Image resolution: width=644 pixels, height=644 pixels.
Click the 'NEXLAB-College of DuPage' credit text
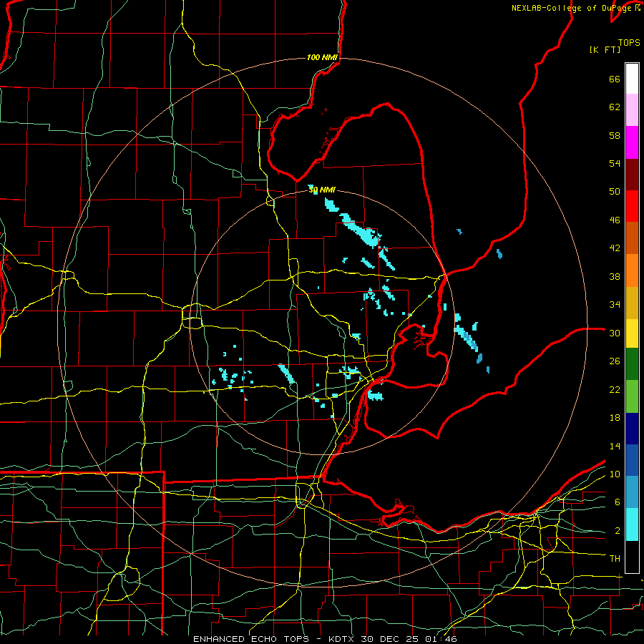571,8
